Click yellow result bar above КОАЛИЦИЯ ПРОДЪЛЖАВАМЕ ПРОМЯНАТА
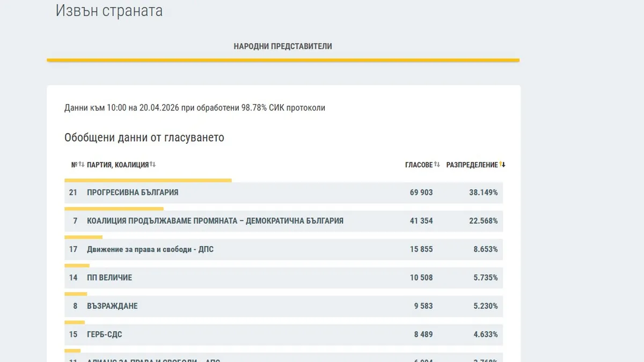Screen dimensions: 644x362 pos(114,209)
